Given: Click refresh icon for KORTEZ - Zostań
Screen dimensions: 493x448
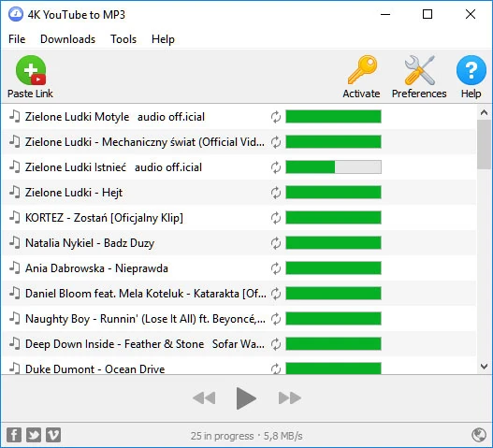Looking at the screenshot, I should (276, 218).
